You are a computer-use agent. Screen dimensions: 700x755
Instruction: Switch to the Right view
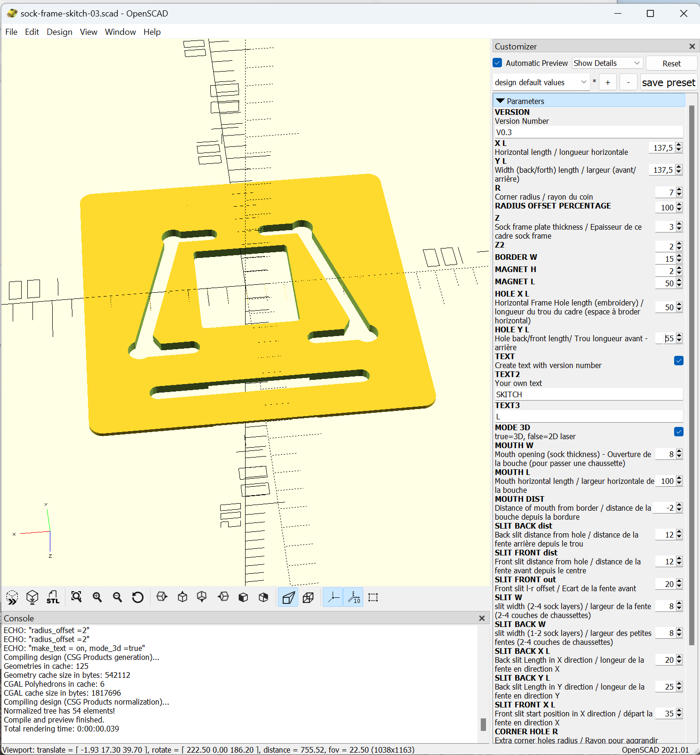coord(162,597)
